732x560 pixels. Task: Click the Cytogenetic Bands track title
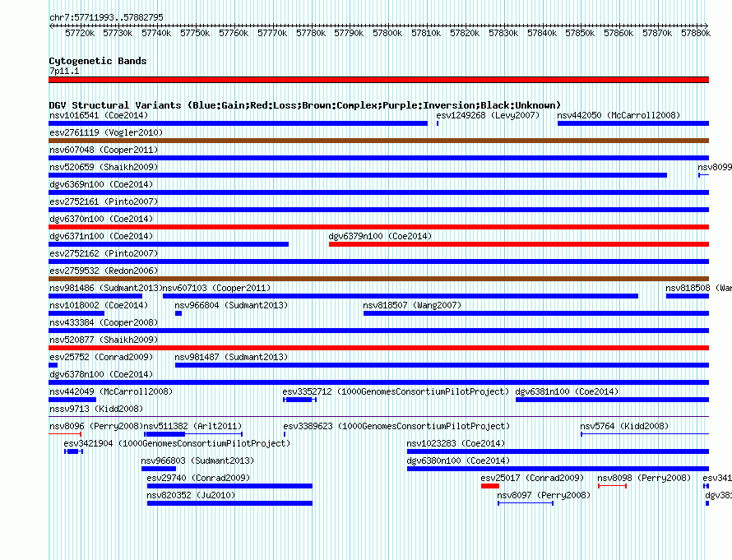pos(98,61)
